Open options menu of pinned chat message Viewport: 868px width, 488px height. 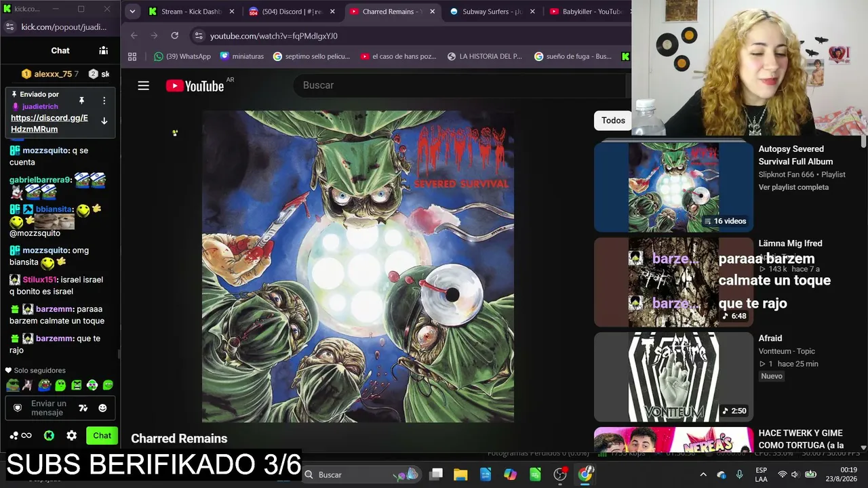(x=104, y=100)
